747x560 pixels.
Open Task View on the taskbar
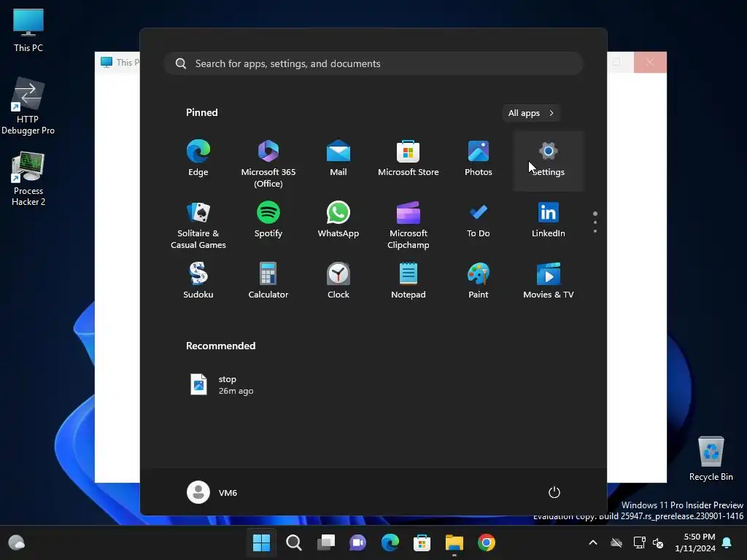point(326,542)
